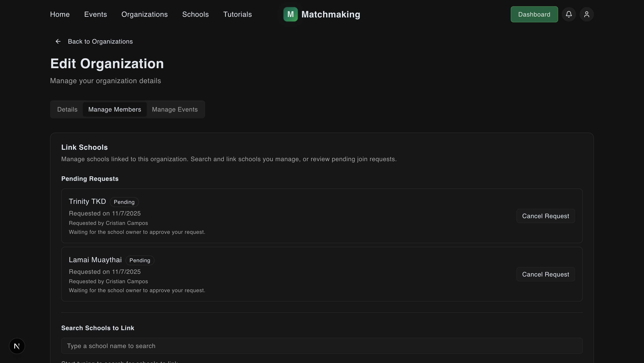Click the Matchmaking title text
This screenshot has width=644, height=363.
tap(331, 14)
